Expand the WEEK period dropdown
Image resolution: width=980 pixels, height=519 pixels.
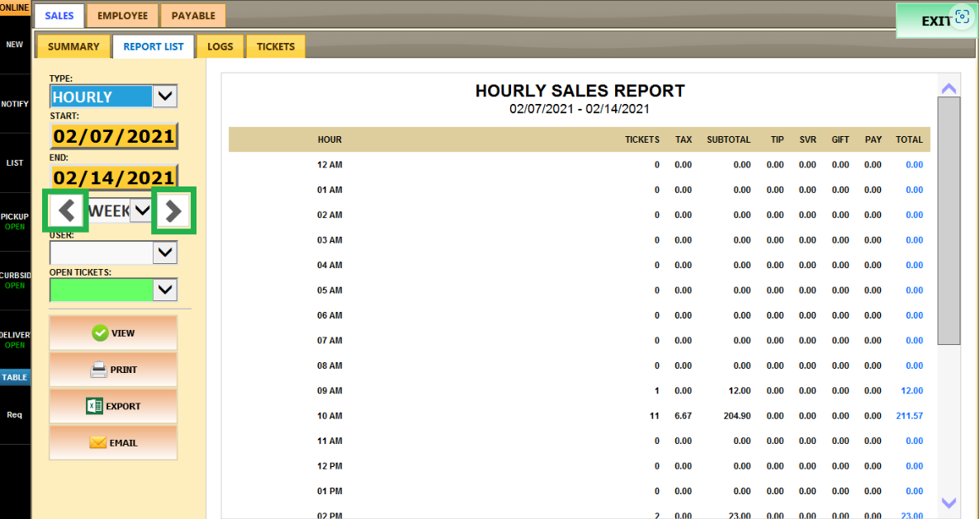tap(143, 210)
